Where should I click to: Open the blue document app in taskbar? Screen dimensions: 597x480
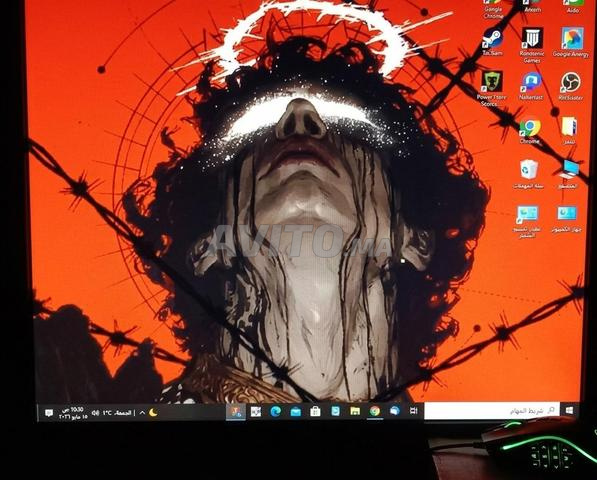point(335,411)
